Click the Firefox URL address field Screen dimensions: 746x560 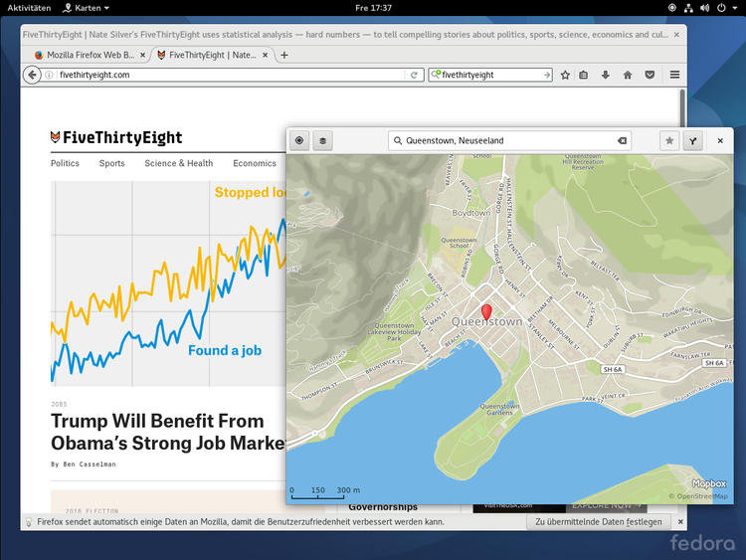coord(231,75)
